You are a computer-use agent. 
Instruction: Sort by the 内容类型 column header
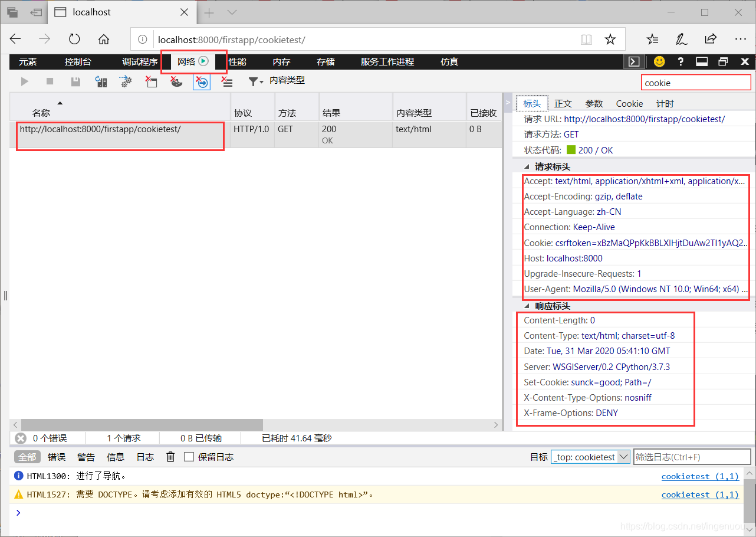429,107
